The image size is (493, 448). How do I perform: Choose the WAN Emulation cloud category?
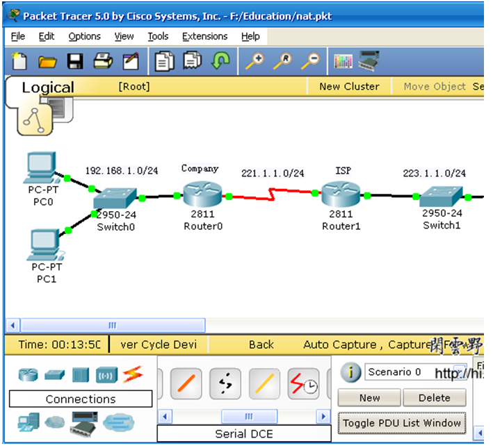[55, 422]
